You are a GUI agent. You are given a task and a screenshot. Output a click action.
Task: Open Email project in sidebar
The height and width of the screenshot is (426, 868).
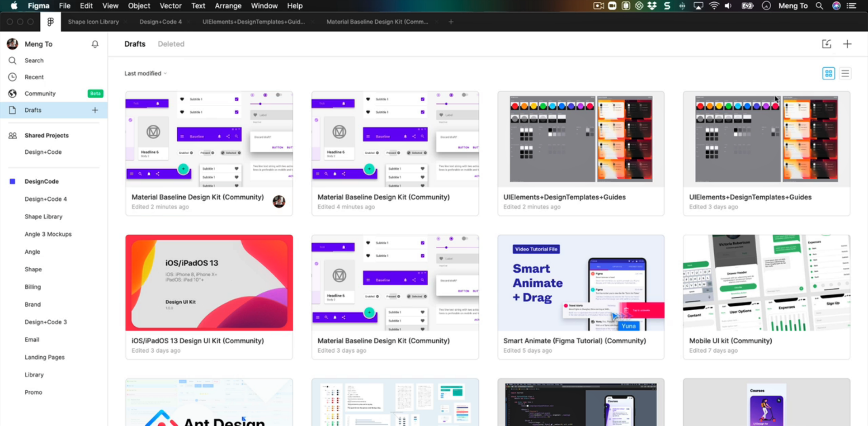(x=32, y=340)
